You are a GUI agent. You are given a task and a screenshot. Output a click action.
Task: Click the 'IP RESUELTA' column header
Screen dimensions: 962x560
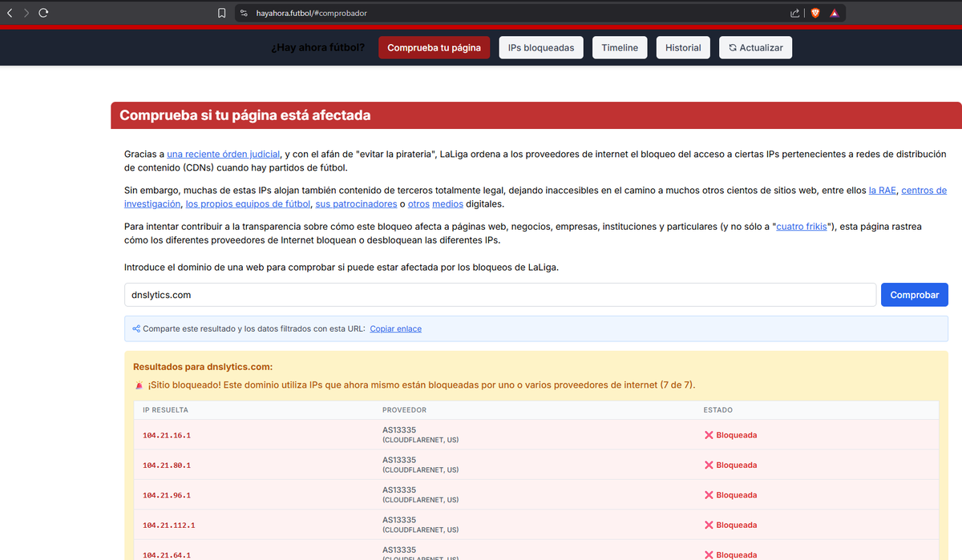coord(165,410)
